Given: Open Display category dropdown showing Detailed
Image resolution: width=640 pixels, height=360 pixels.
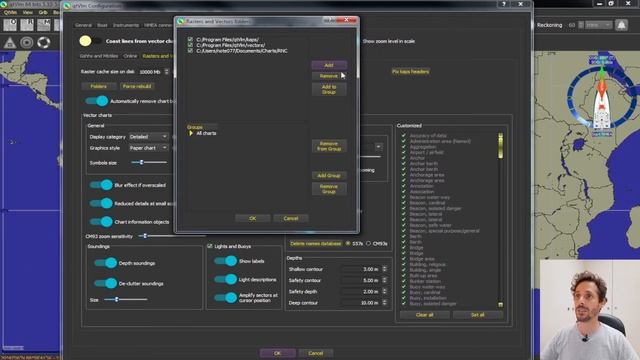Looking at the screenshot, I should click(x=149, y=137).
